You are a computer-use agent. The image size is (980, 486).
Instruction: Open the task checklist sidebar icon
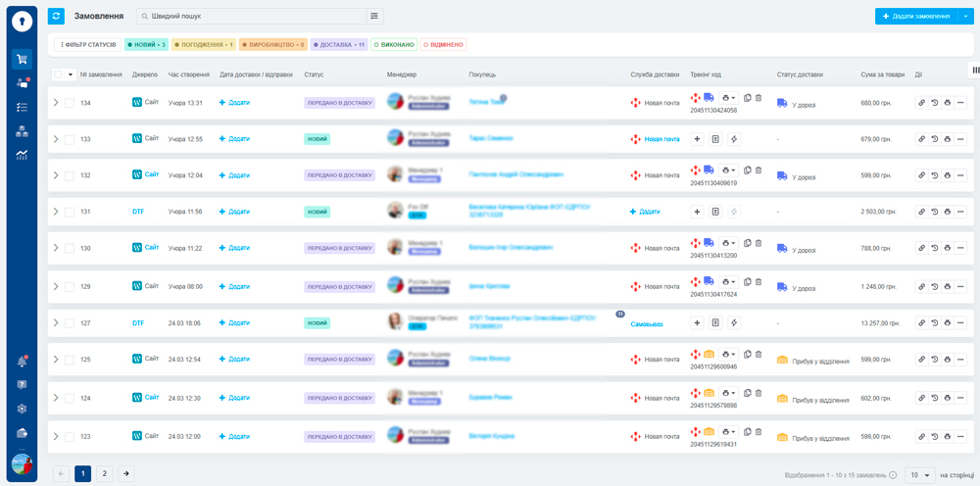click(22, 107)
